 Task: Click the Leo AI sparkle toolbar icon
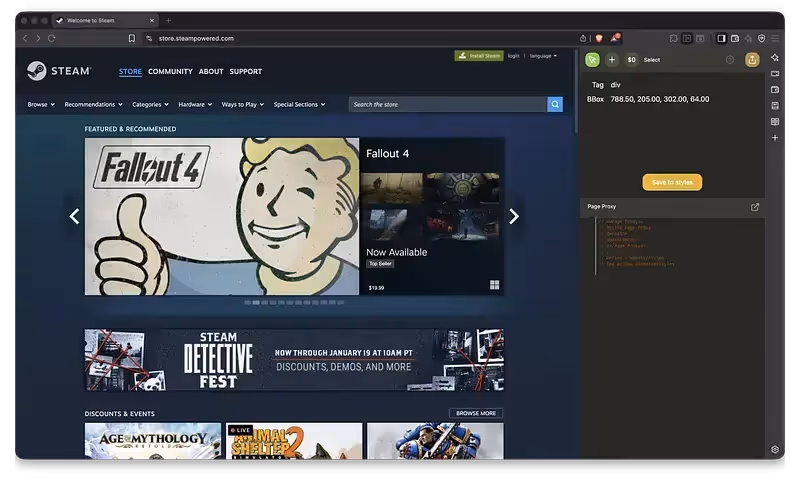748,38
